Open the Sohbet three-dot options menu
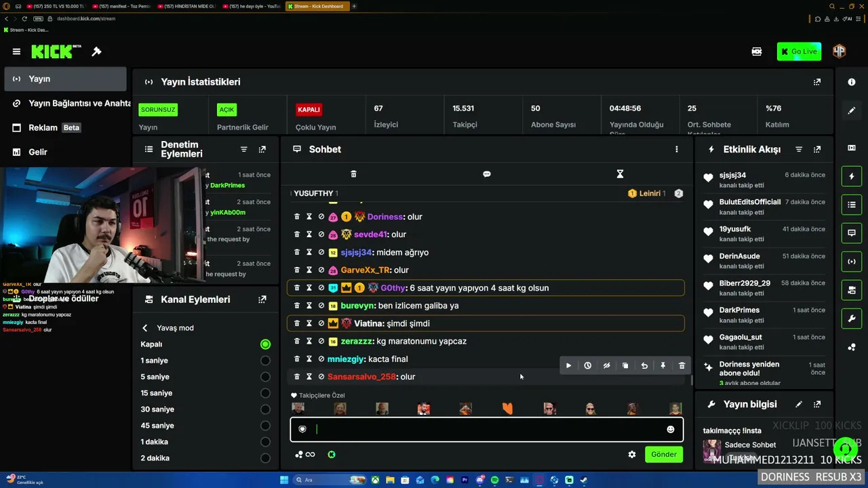Screen dimensions: 868x488 pos(676,149)
